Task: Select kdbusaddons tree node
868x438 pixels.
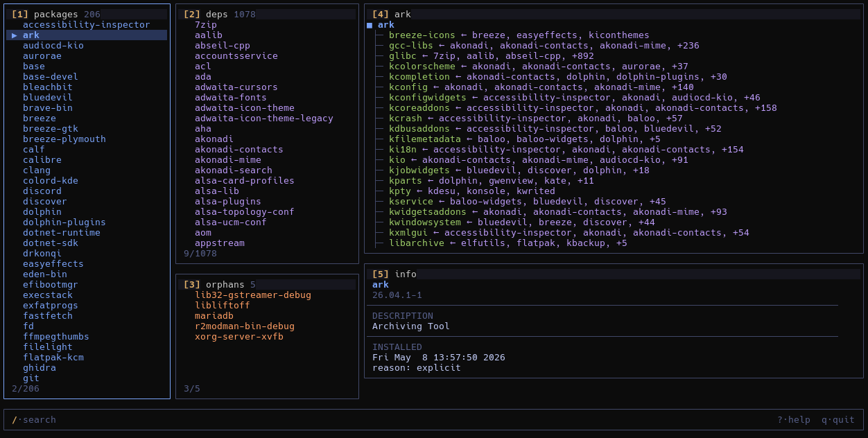Action: [419, 129]
